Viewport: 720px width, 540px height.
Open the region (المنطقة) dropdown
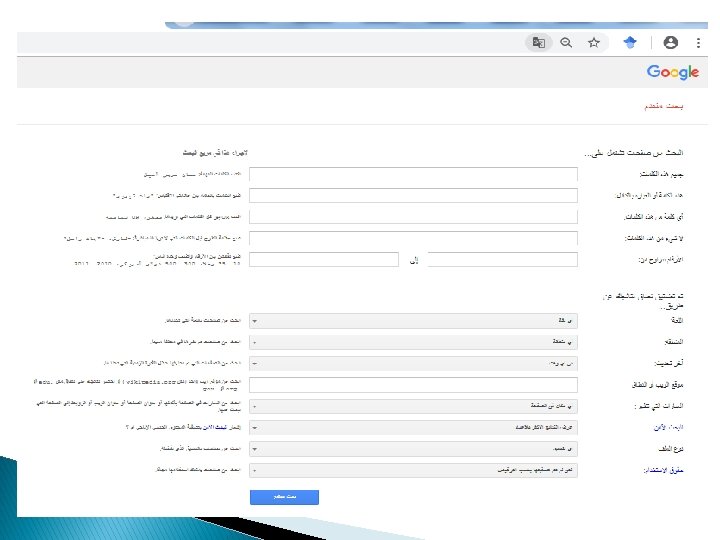pos(413,342)
